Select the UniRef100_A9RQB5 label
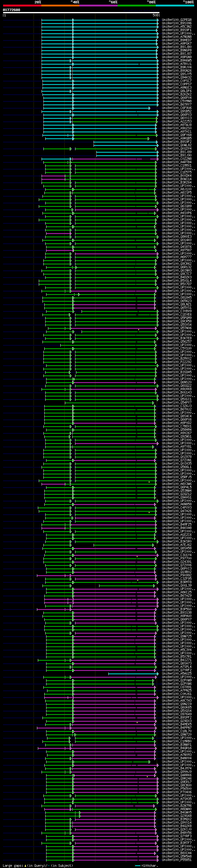The image size is (197, 868). click(x=177, y=139)
